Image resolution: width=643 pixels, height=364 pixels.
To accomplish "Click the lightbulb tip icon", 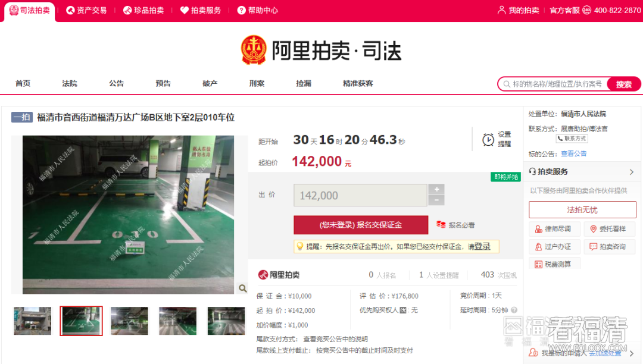I will [299, 246].
